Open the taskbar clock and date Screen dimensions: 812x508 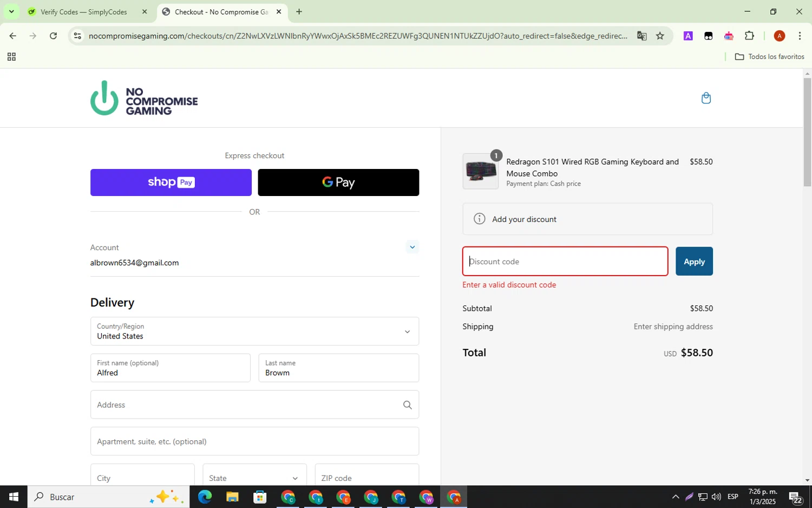762,497
